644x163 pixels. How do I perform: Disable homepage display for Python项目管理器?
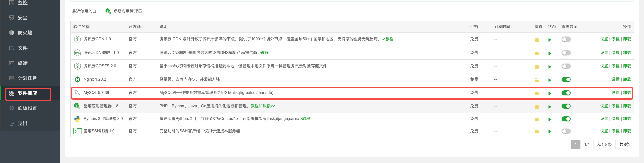click(x=566, y=119)
